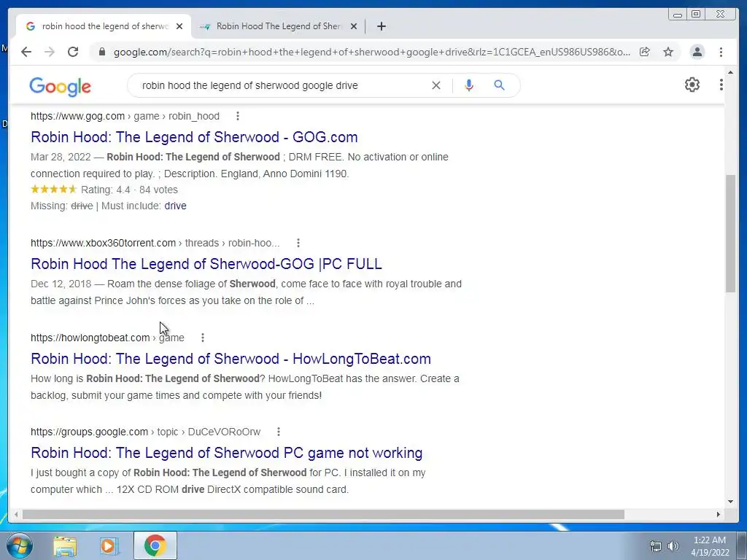Click the address bar URL

[x=371, y=52]
